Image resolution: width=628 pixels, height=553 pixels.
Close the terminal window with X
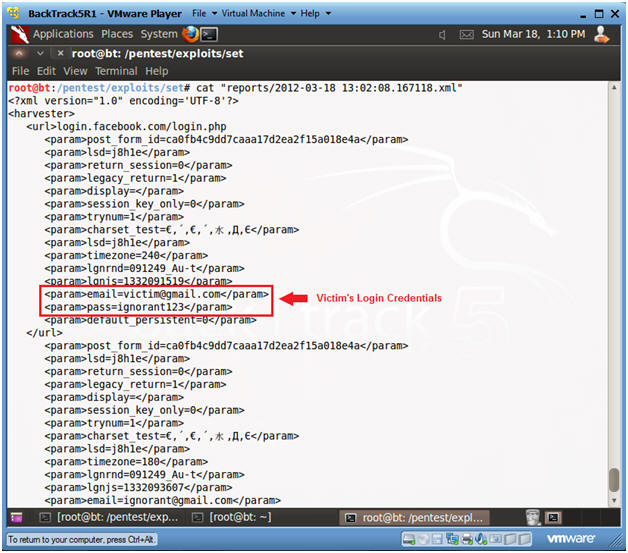click(x=60, y=53)
